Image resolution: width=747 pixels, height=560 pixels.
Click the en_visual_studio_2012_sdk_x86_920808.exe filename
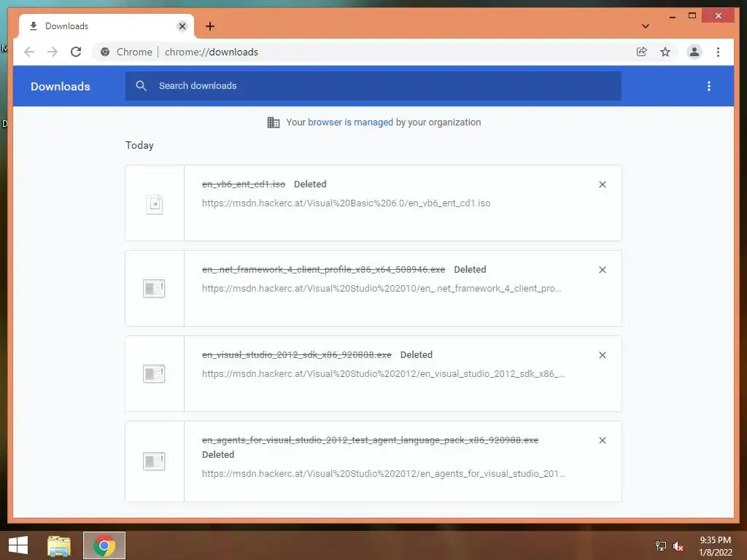[296, 355]
